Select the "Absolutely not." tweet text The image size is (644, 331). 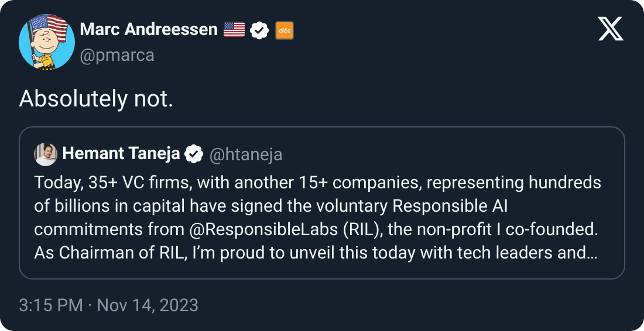point(96,99)
